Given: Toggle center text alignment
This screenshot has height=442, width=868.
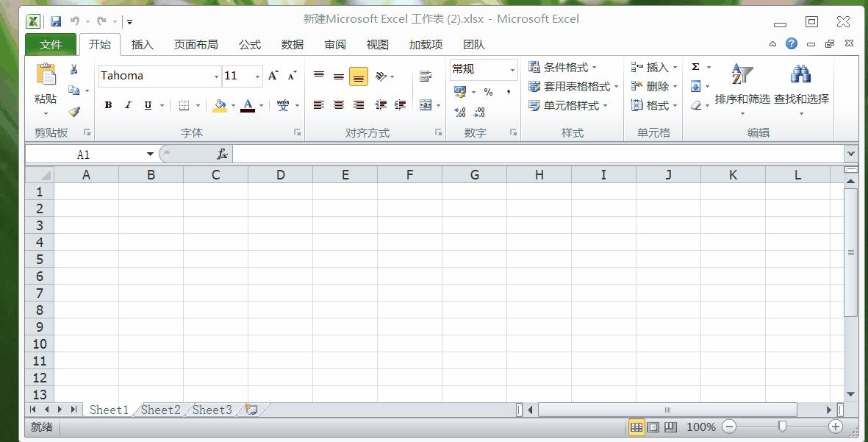Looking at the screenshot, I should 338,104.
